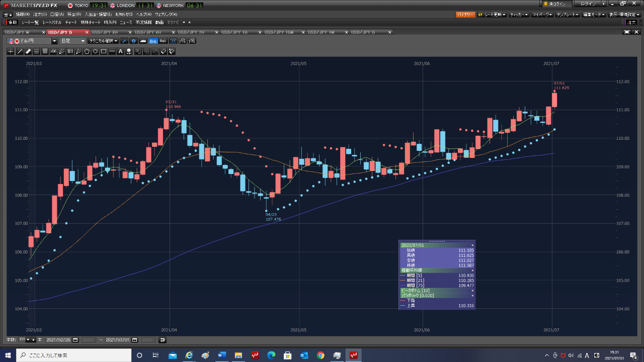Click the zoom out magnifier icon
This screenshot has width=644, height=362.
[183, 41]
